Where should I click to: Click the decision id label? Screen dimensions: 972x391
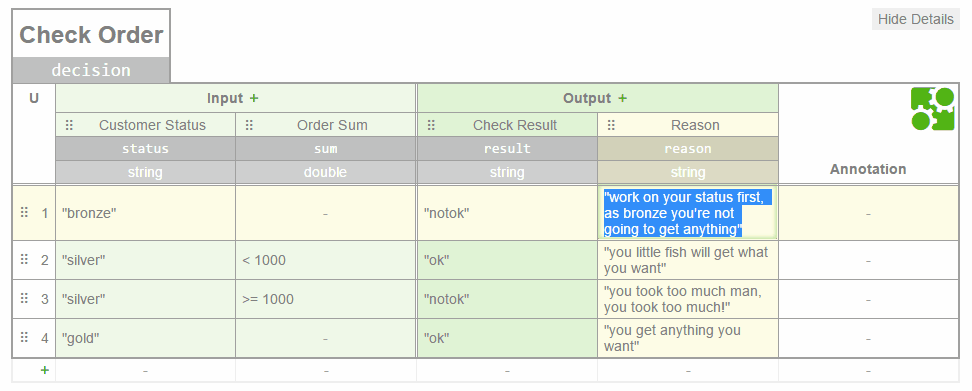click(91, 70)
